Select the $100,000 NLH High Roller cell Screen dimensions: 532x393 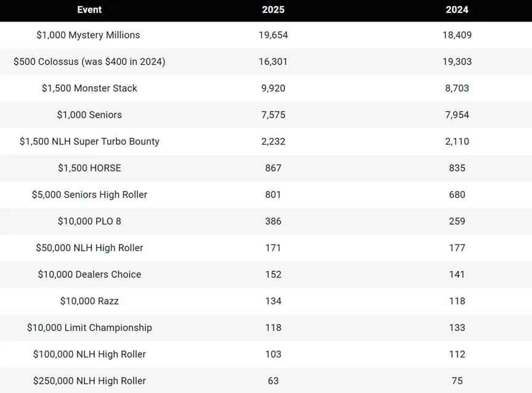[89, 354]
